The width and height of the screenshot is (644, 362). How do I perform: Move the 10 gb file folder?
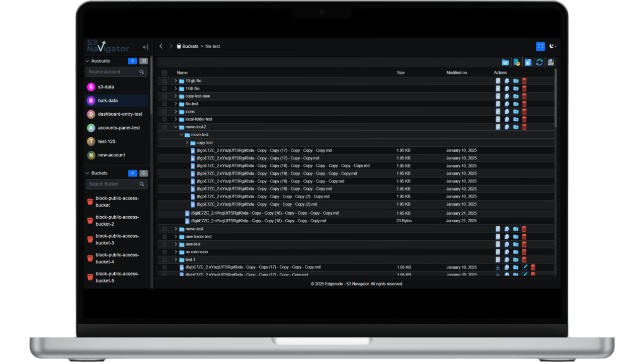[516, 80]
